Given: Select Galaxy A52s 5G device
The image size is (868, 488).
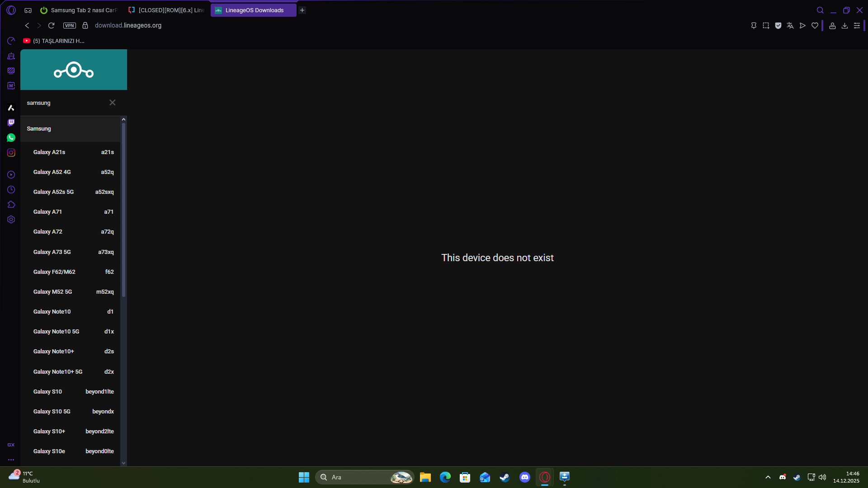Looking at the screenshot, I should pyautogui.click(x=72, y=192).
